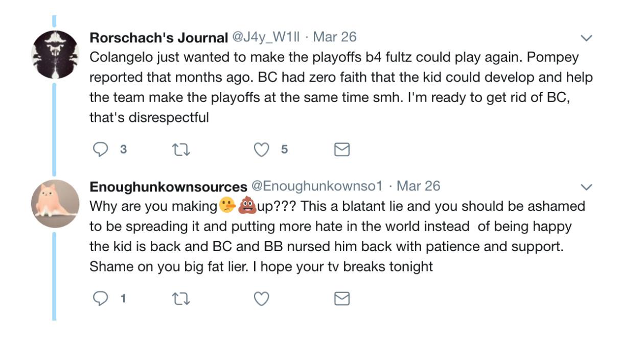Send Enoughunkownsources tweet via direct message
The width and height of the screenshot is (644, 342).
[x=341, y=299]
